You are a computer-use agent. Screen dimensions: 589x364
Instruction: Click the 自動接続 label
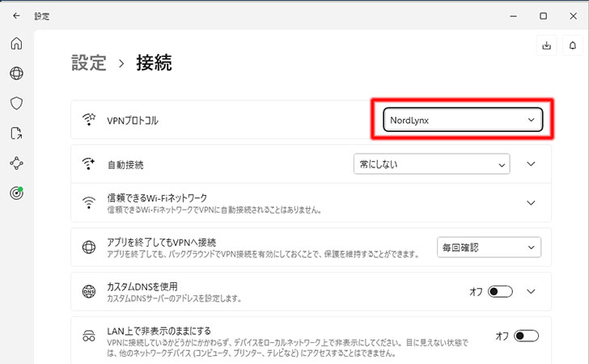pyautogui.click(x=125, y=164)
